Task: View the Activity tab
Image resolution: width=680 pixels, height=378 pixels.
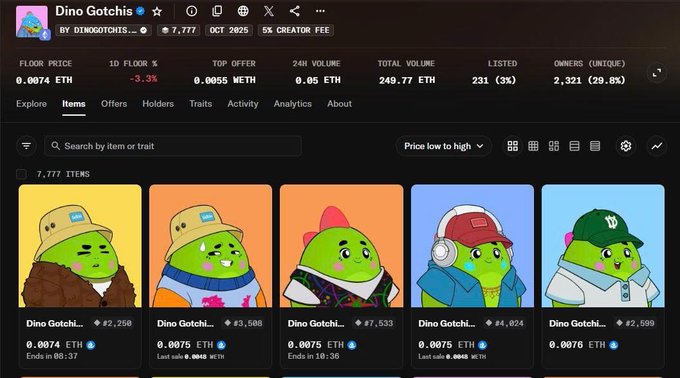Action: [x=243, y=104]
